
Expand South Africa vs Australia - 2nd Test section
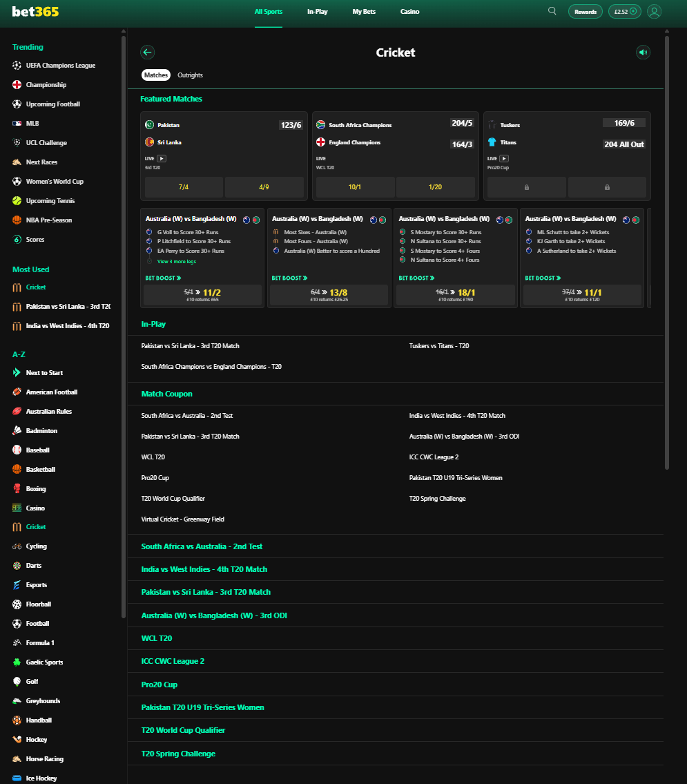pyautogui.click(x=395, y=546)
